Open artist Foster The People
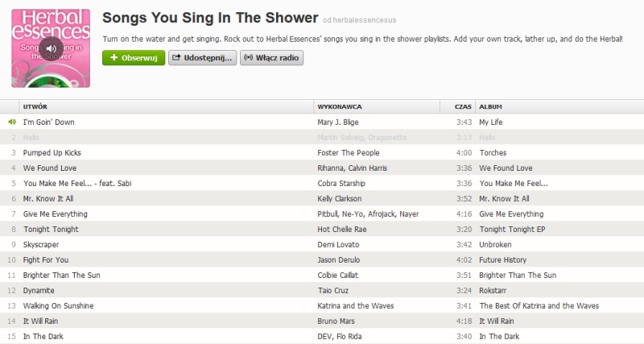 pyautogui.click(x=349, y=152)
